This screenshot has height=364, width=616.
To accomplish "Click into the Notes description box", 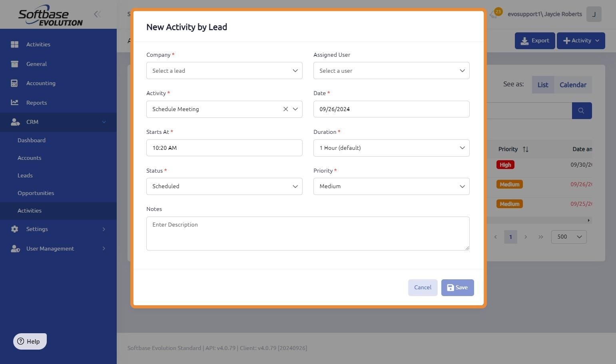I will click(308, 233).
